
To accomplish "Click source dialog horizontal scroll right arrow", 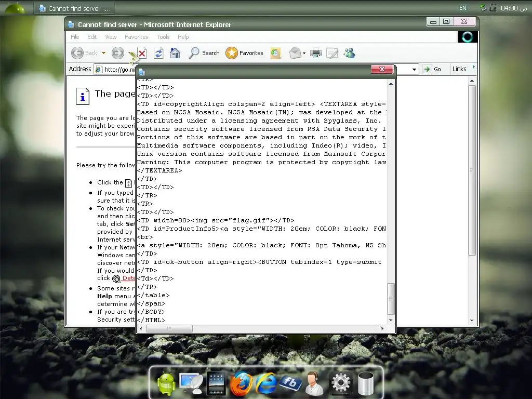I will (x=382, y=328).
